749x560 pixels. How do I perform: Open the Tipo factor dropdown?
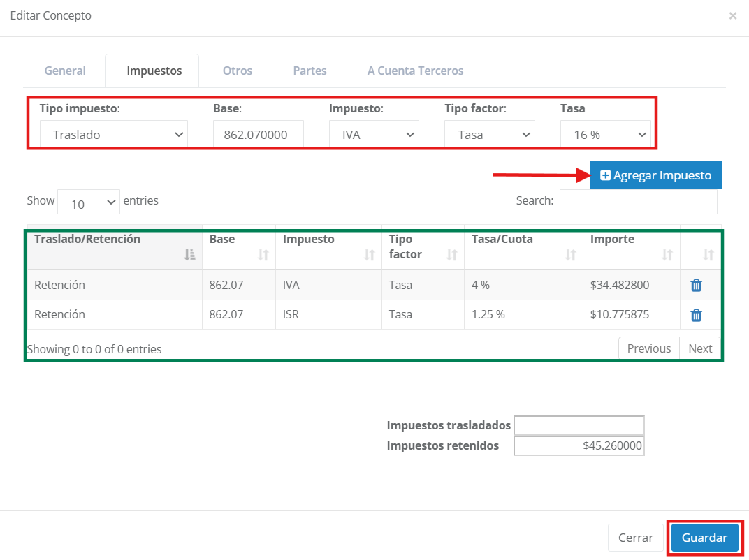(489, 135)
